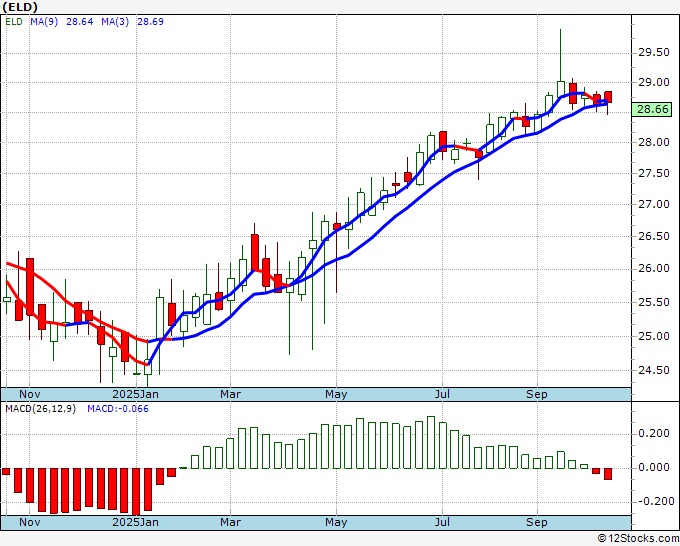Click the Sep label on MACD axis
The image size is (680, 546).
point(537,522)
